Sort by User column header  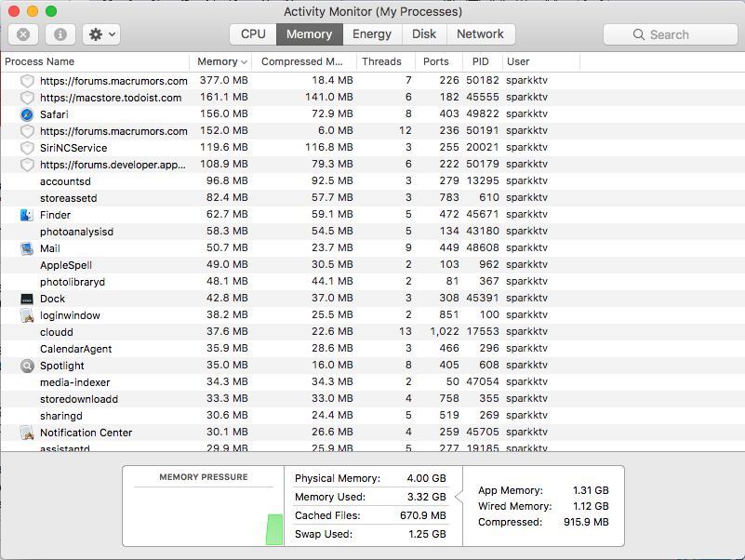click(x=540, y=61)
